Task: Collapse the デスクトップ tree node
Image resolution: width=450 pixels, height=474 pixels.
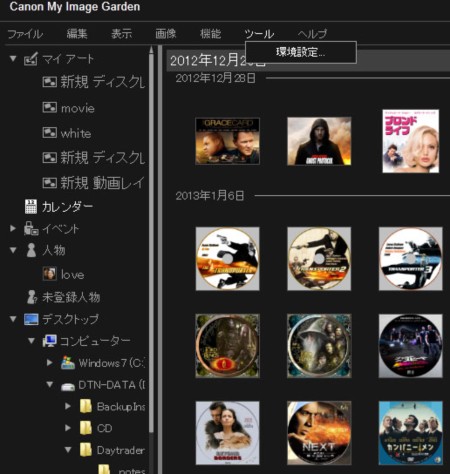Action: click(x=13, y=319)
